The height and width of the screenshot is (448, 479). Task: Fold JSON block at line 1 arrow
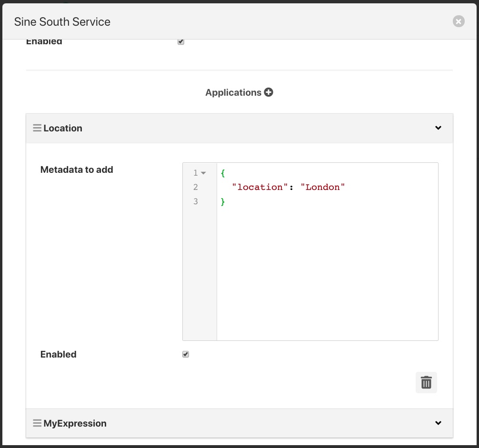tap(204, 173)
